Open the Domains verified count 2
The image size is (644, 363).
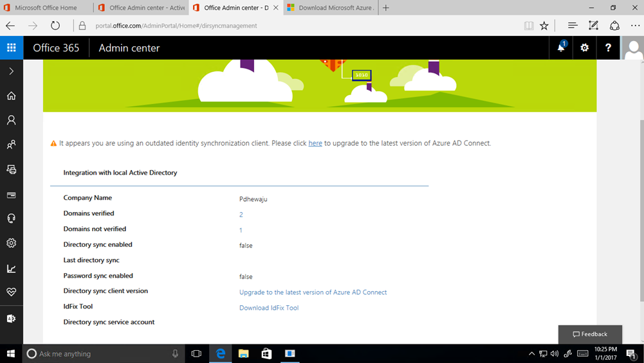point(241,215)
